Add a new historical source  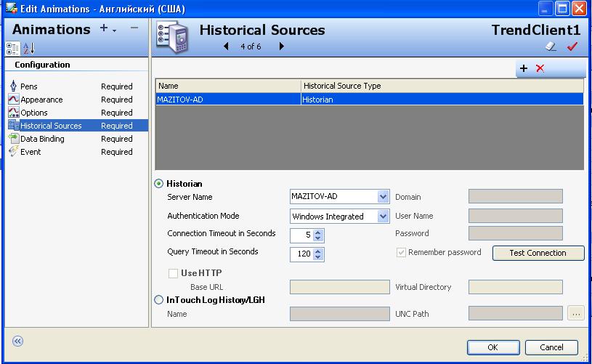524,68
